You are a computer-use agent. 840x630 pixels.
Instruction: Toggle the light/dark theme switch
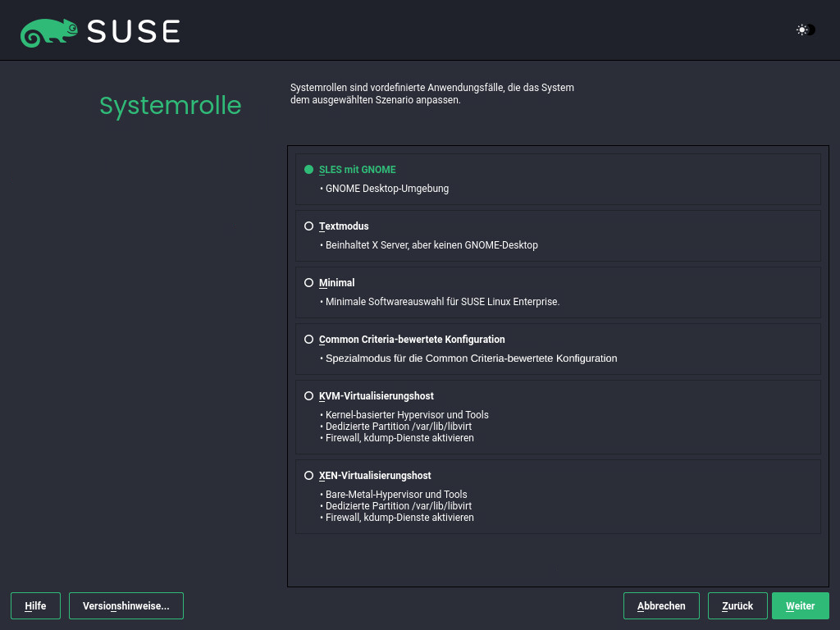[x=806, y=30]
